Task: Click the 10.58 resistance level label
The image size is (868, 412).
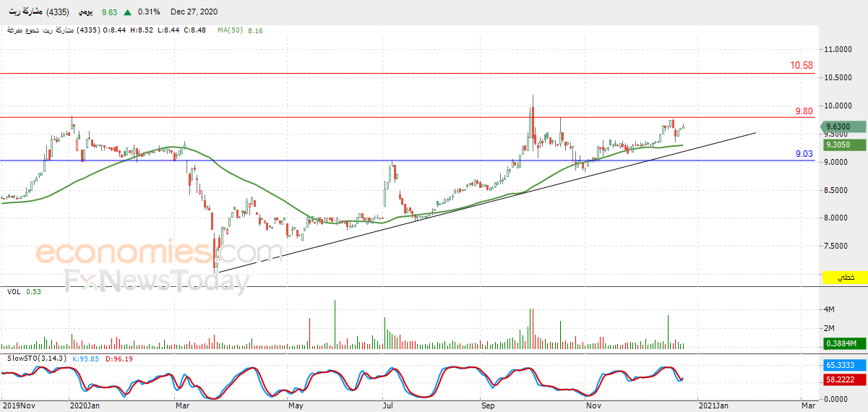Action: 802,65
